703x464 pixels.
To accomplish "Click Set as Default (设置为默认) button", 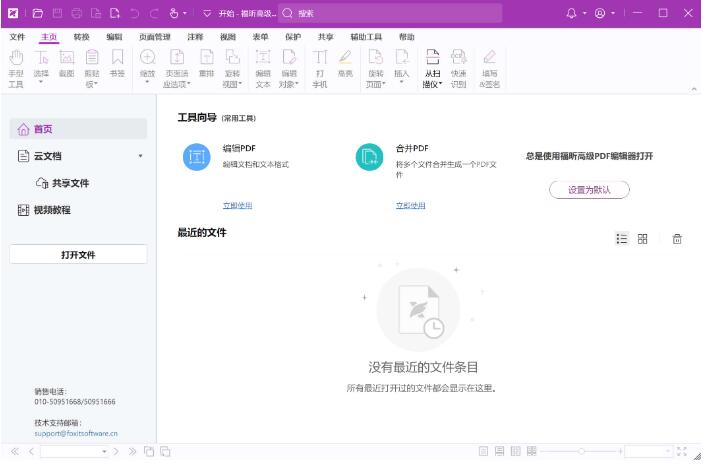I will tap(589, 190).
